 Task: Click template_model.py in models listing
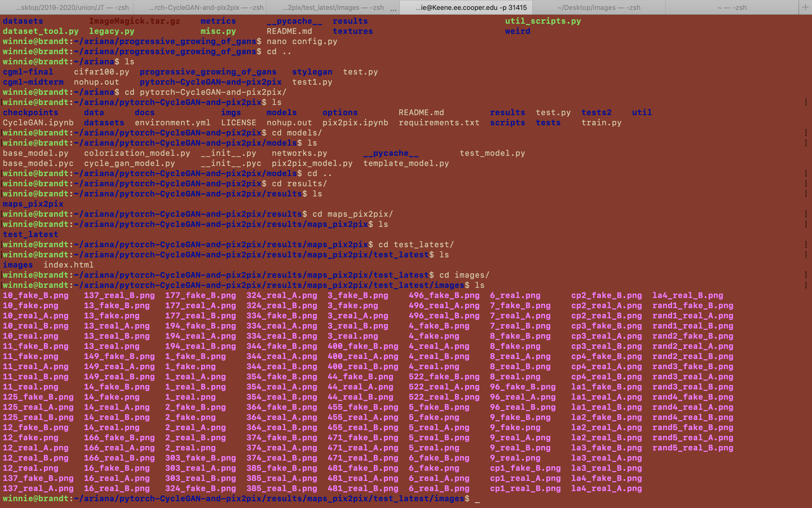coord(406,163)
